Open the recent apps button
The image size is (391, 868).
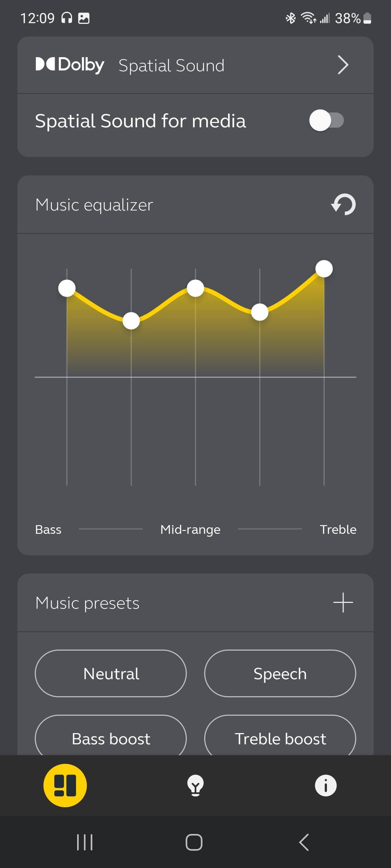pos(85,842)
